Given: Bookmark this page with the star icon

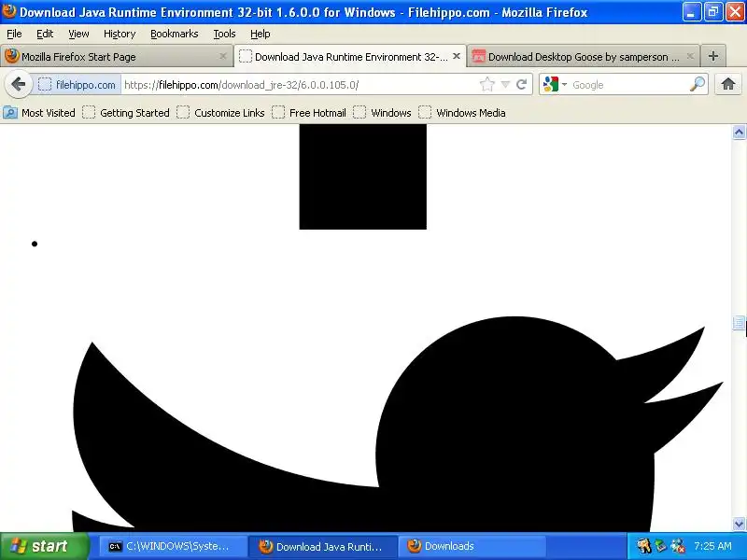Looking at the screenshot, I should (486, 85).
